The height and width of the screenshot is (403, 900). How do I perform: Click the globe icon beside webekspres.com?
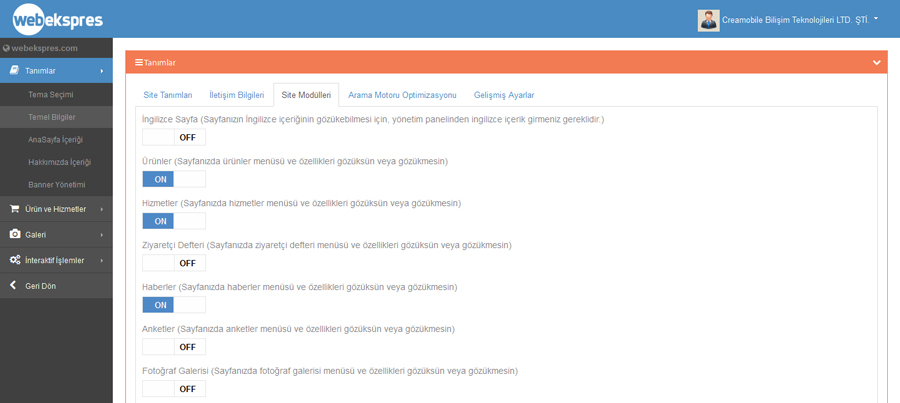[6, 48]
